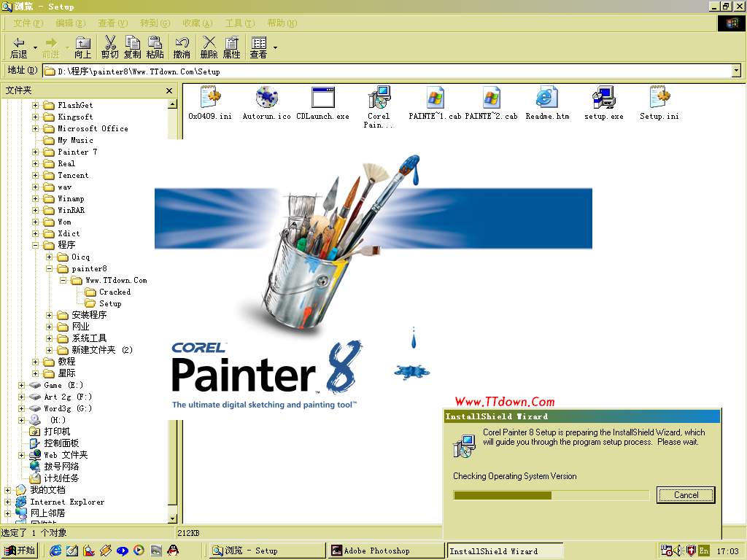The height and width of the screenshot is (560, 747).
Task: Collapse the painter8 folder node
Action: [49, 268]
